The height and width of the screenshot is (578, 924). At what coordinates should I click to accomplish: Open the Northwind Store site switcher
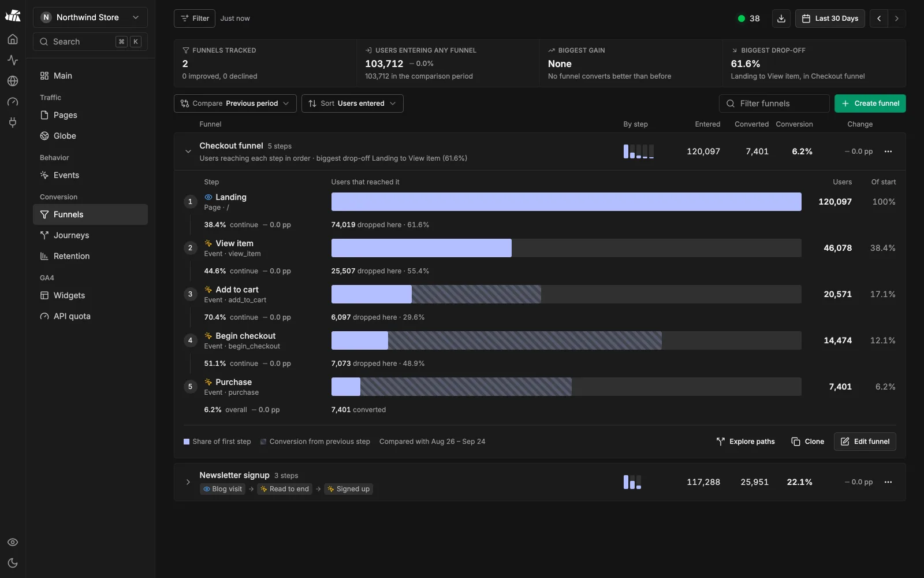point(90,17)
